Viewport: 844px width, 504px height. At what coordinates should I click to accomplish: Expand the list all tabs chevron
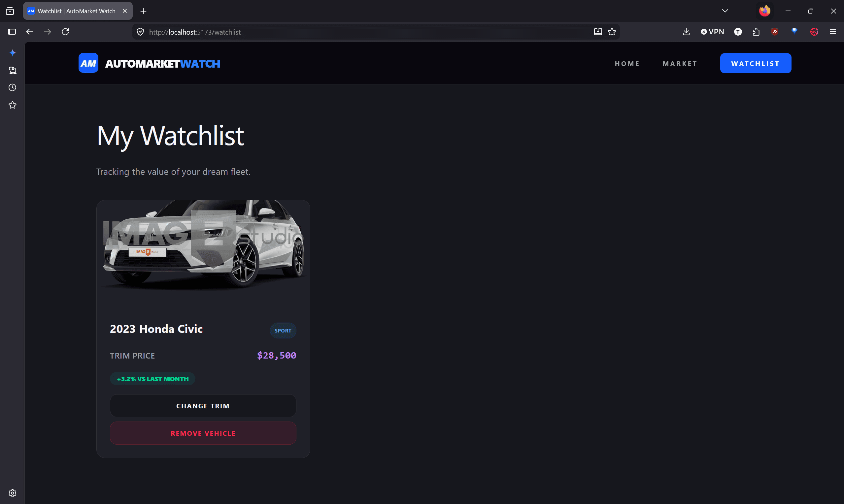pos(725,11)
